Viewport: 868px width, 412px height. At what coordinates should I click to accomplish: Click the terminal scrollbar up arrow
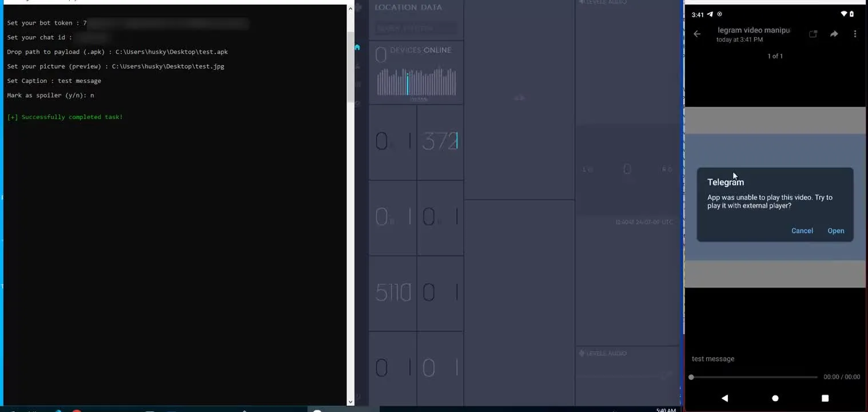point(351,9)
